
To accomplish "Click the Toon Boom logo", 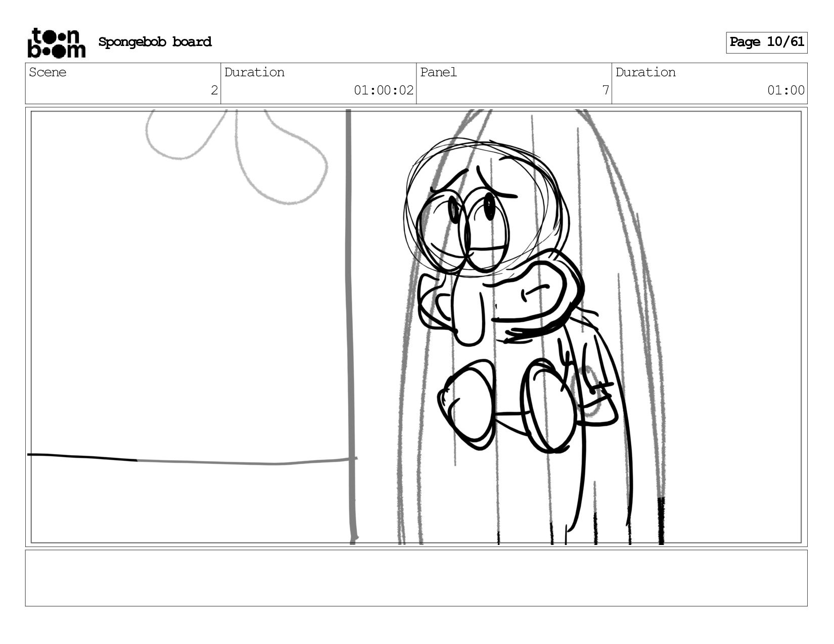I will coord(56,43).
